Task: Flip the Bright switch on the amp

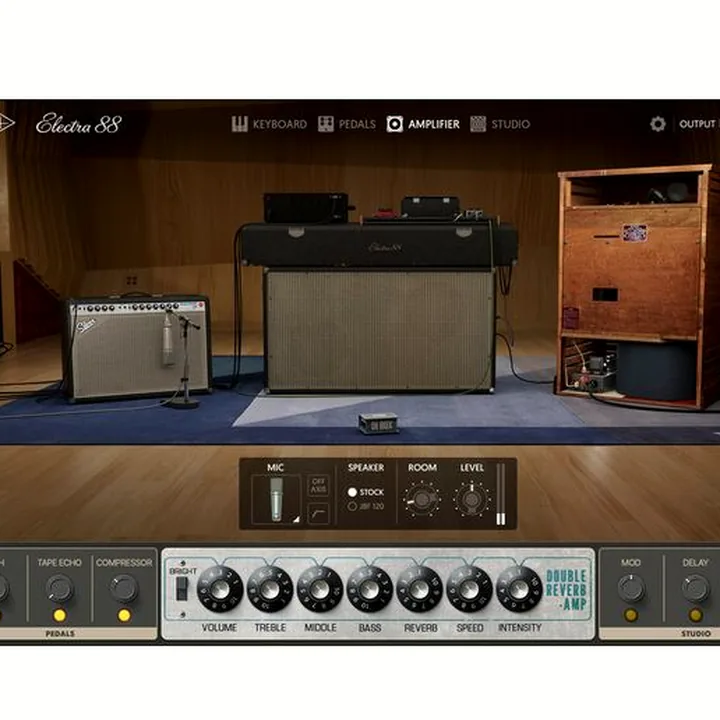Action: 182,589
